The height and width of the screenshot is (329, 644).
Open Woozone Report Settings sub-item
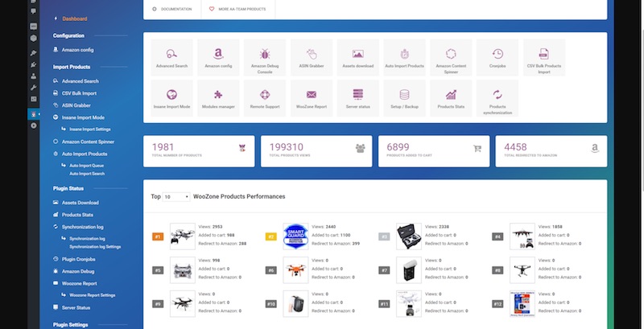(x=93, y=295)
